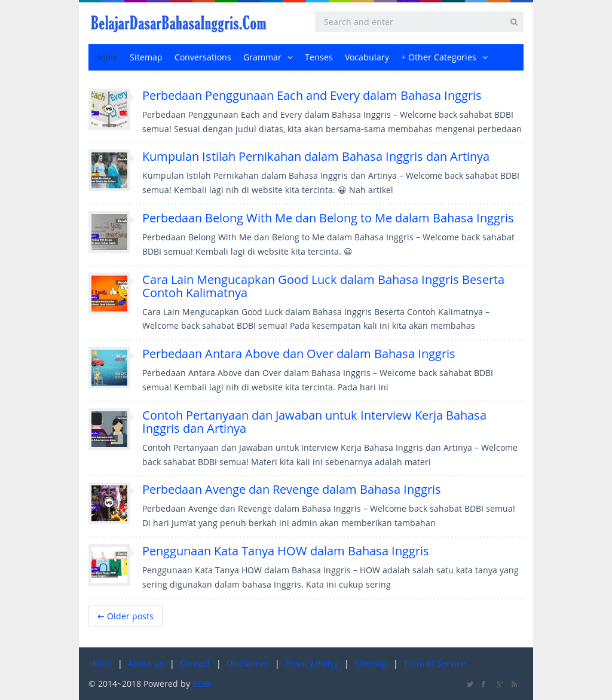The height and width of the screenshot is (700, 612).
Task: Click the Older posts link
Action: coord(125,615)
